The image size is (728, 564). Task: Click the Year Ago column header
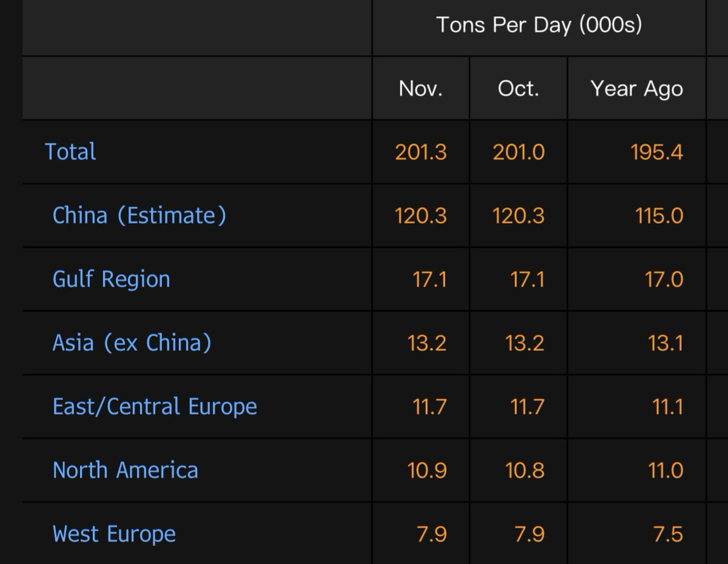click(x=636, y=89)
